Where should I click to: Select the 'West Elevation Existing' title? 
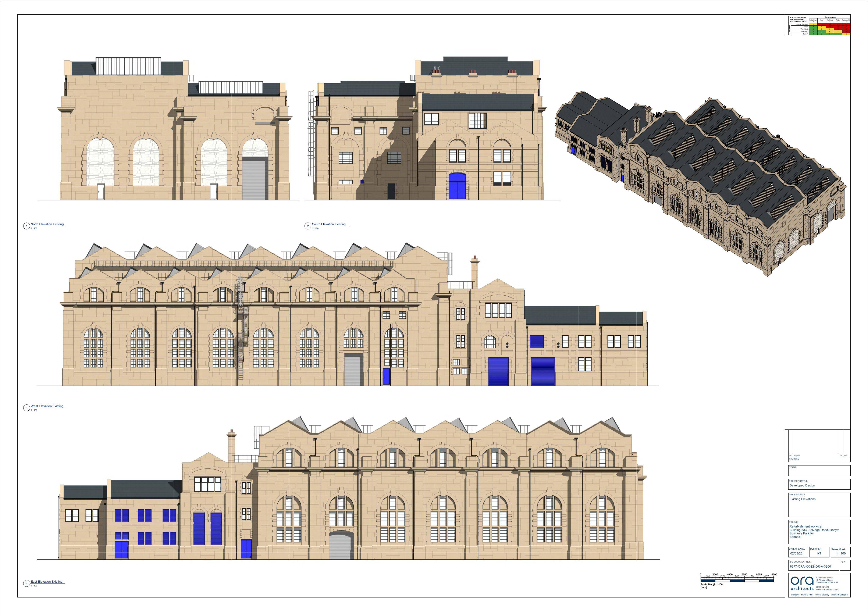[x=47, y=406]
